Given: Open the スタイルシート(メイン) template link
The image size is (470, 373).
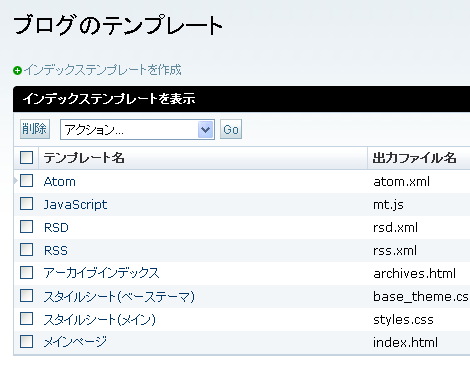Looking at the screenshot, I should click(100, 319).
